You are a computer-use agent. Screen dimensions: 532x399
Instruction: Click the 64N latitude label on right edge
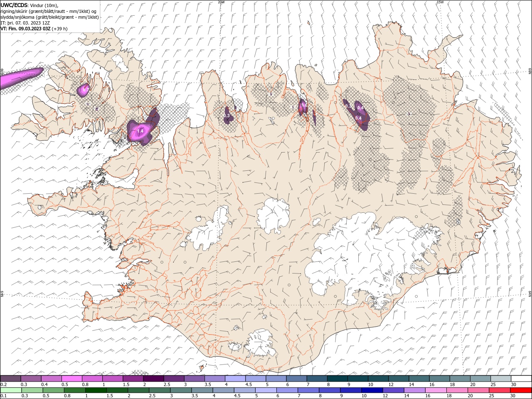point(530,293)
